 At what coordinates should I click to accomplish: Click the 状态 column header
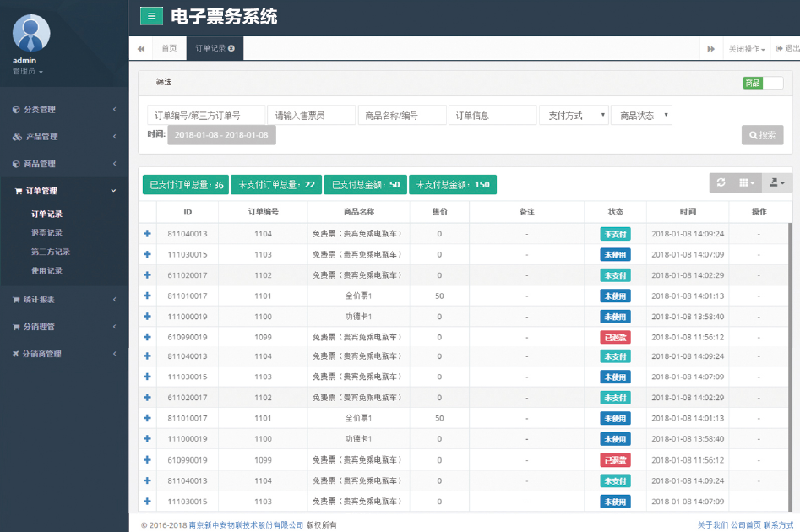tap(615, 212)
